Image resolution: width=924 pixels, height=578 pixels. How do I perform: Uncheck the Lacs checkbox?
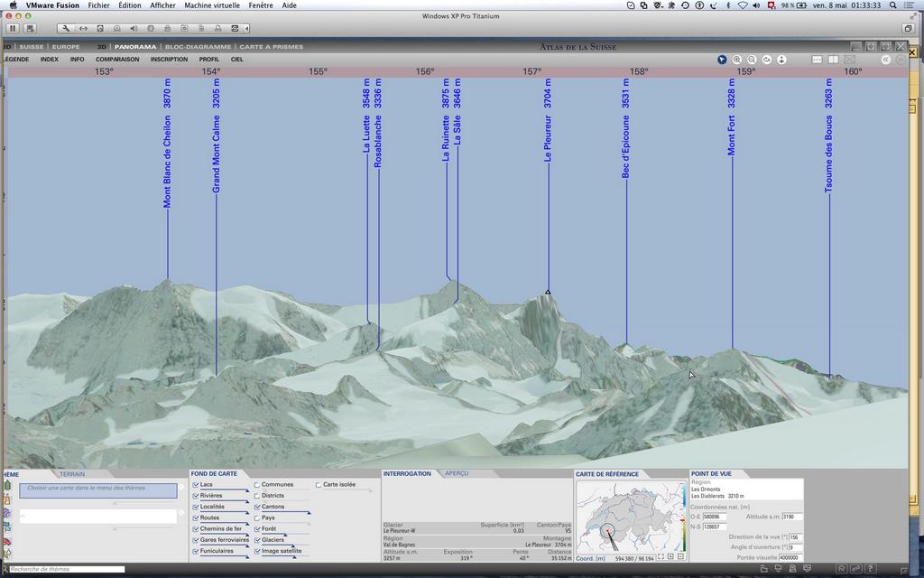click(x=195, y=485)
